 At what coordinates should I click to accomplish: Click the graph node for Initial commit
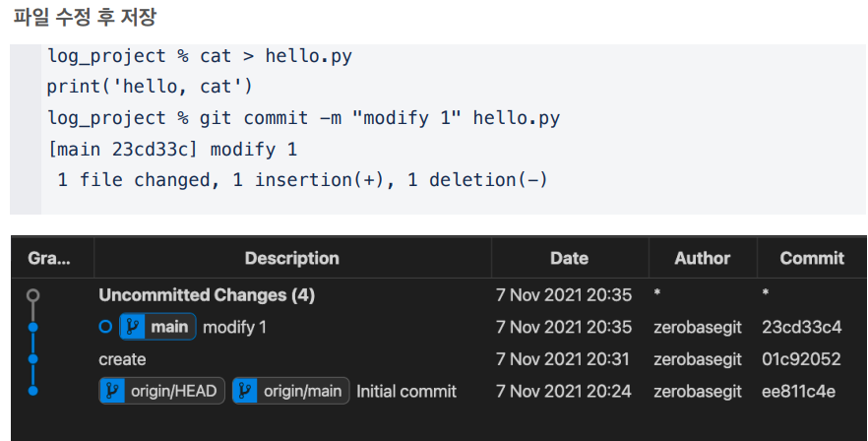[33, 391]
